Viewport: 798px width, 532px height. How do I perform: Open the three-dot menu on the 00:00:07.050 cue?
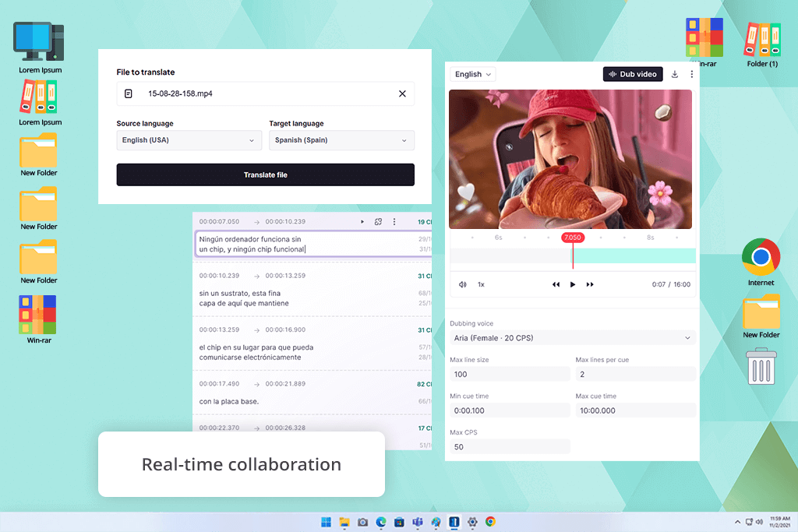click(x=394, y=222)
